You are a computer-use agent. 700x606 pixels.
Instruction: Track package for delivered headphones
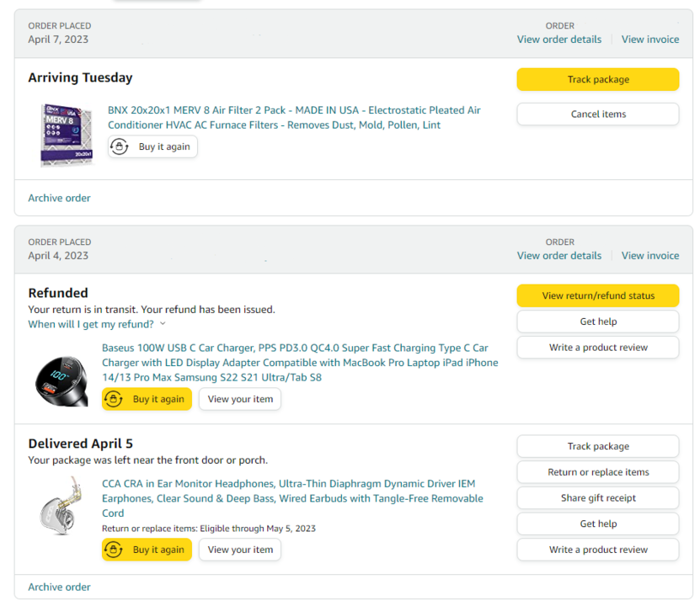(x=597, y=446)
